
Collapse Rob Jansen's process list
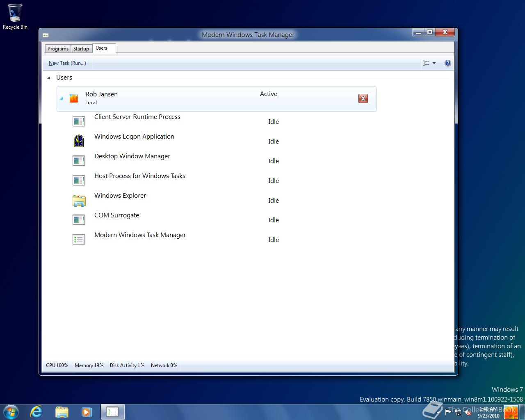[x=62, y=98]
